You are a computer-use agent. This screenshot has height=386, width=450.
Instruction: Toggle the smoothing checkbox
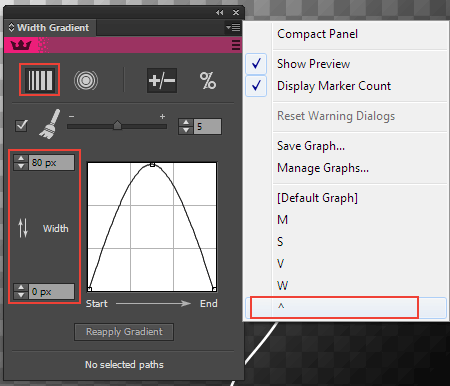click(x=21, y=126)
